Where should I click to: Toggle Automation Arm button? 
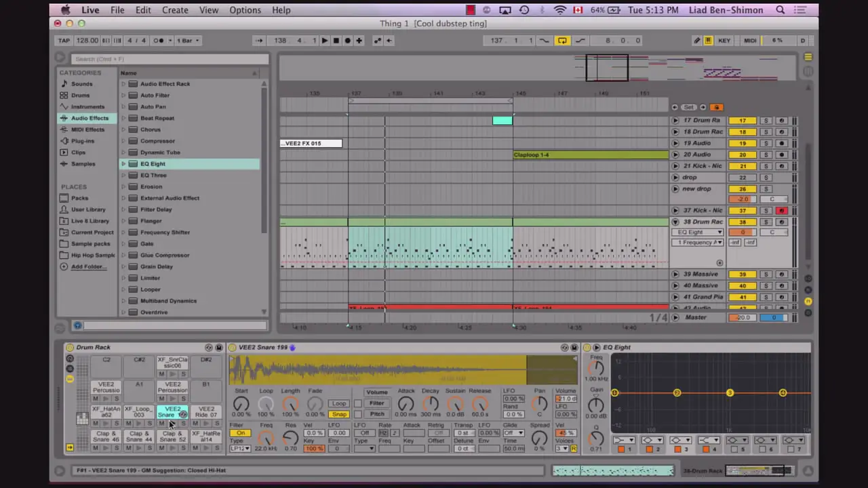pos(379,41)
